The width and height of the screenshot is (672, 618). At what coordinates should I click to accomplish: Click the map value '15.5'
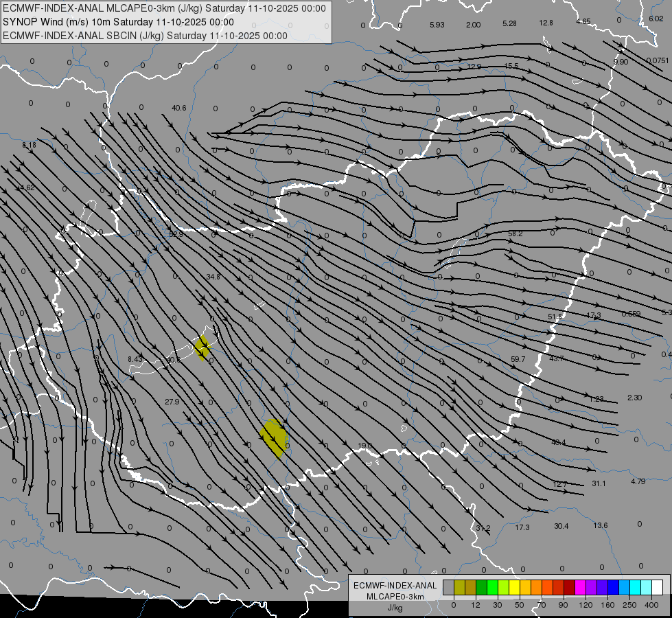(x=511, y=66)
